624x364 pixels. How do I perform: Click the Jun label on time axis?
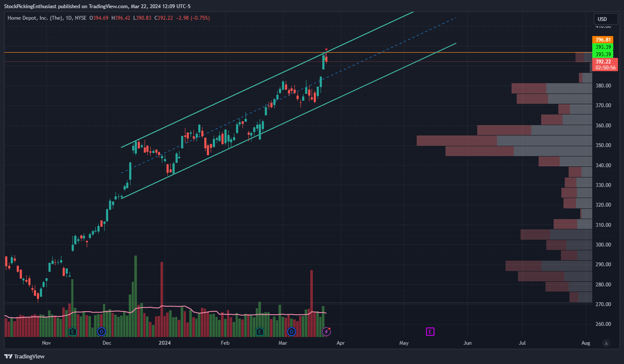(x=467, y=343)
